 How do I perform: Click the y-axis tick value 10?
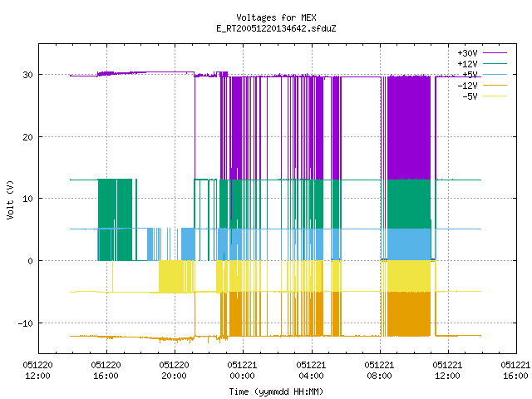coord(27,199)
